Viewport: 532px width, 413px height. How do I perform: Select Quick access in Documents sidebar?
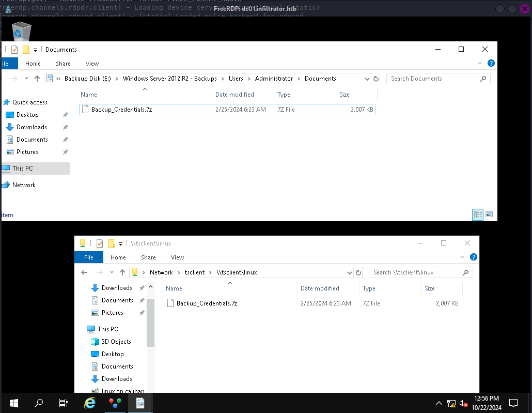pyautogui.click(x=30, y=102)
